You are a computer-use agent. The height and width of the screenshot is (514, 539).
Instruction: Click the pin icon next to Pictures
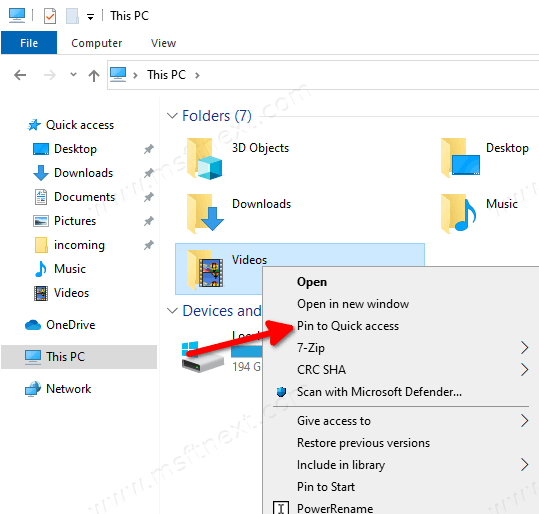(148, 221)
